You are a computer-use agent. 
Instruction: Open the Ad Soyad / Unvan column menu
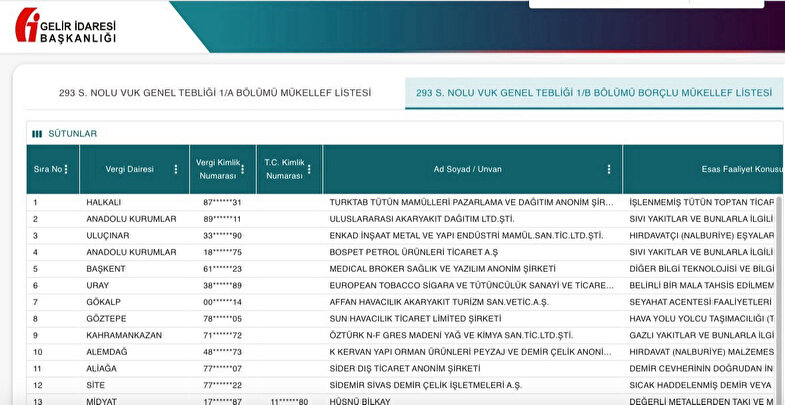point(609,169)
